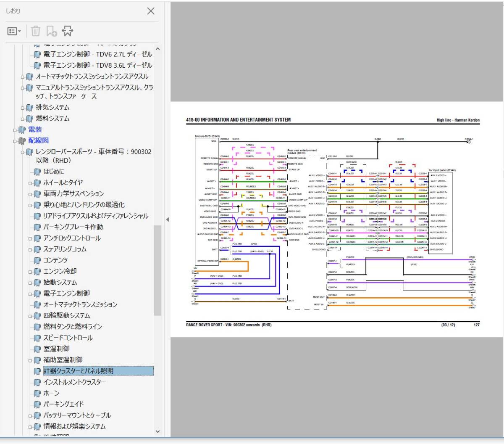The image size is (504, 444).
Task: Click bookmark list scroll-down arrow
Action: point(158,431)
